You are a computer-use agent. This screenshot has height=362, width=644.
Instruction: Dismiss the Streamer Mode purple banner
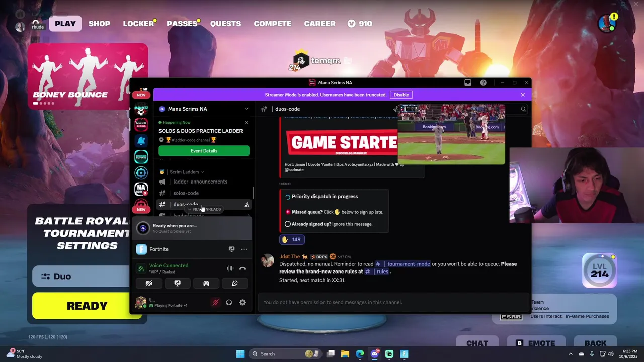pos(523,95)
